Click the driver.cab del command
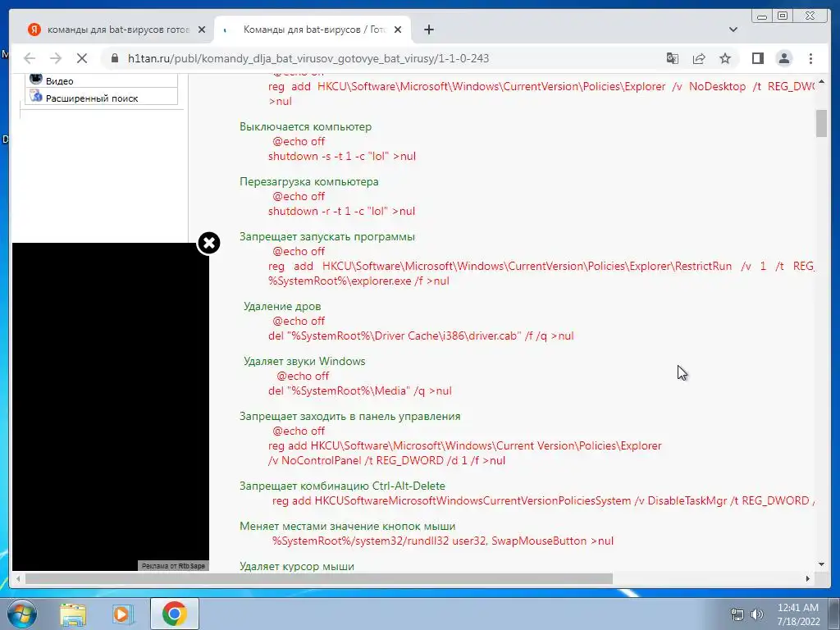Viewport: 840px width, 630px height. coord(421,336)
